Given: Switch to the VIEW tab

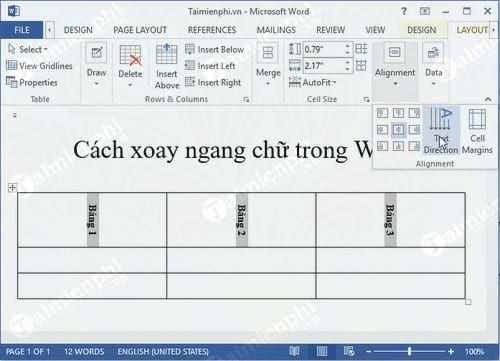Looking at the screenshot, I should (x=375, y=30).
